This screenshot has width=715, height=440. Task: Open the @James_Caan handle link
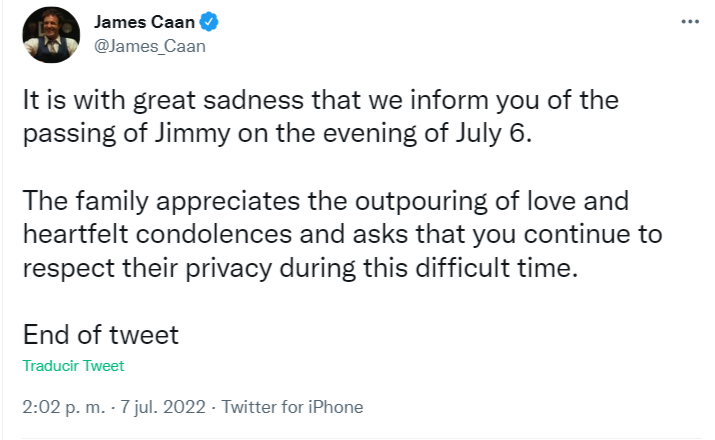coord(148,46)
